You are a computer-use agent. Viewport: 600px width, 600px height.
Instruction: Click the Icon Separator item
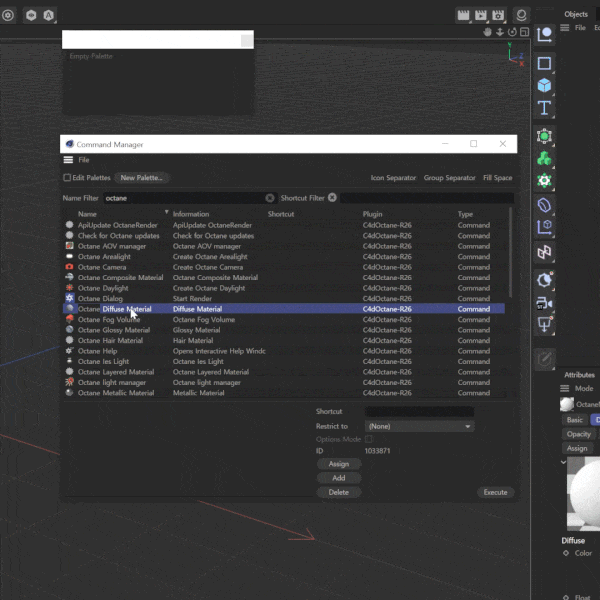(393, 178)
